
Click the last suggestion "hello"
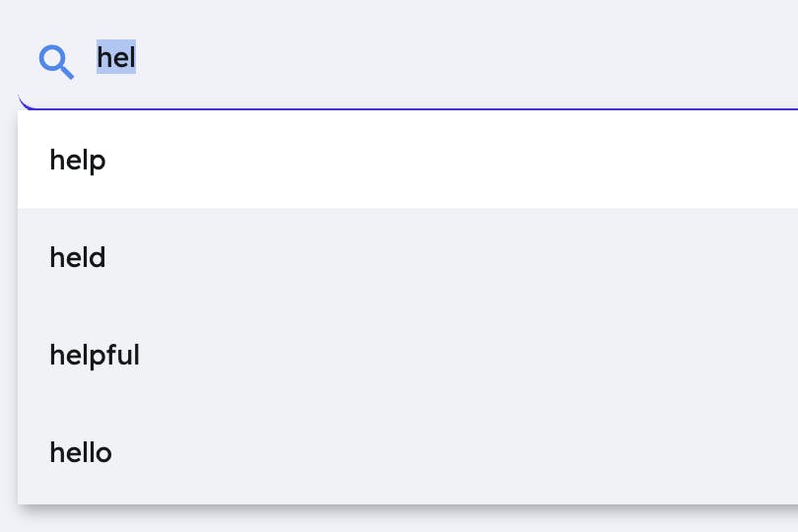pyautogui.click(x=408, y=452)
